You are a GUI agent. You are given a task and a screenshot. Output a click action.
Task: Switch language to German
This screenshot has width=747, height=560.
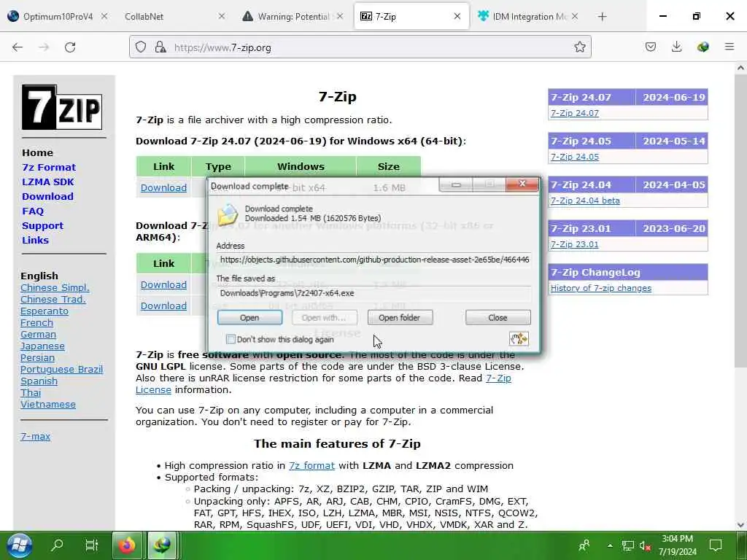(x=38, y=334)
